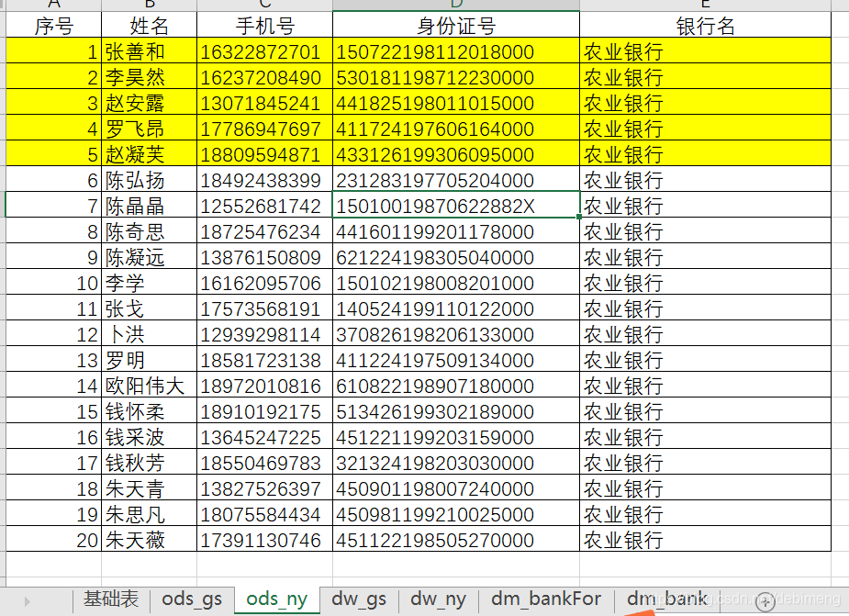This screenshot has width=849, height=616.
Task: Select phone number cell 16322872701
Action: click(x=264, y=50)
